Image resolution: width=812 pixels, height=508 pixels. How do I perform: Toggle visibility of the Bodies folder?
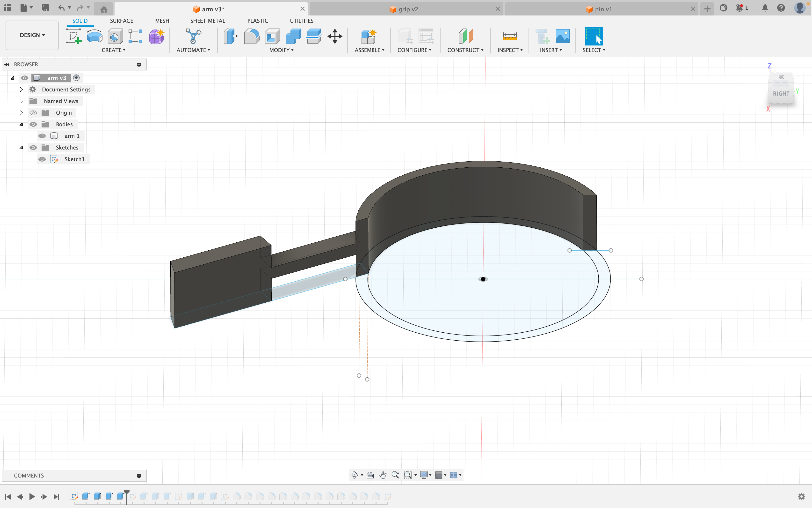[33, 124]
